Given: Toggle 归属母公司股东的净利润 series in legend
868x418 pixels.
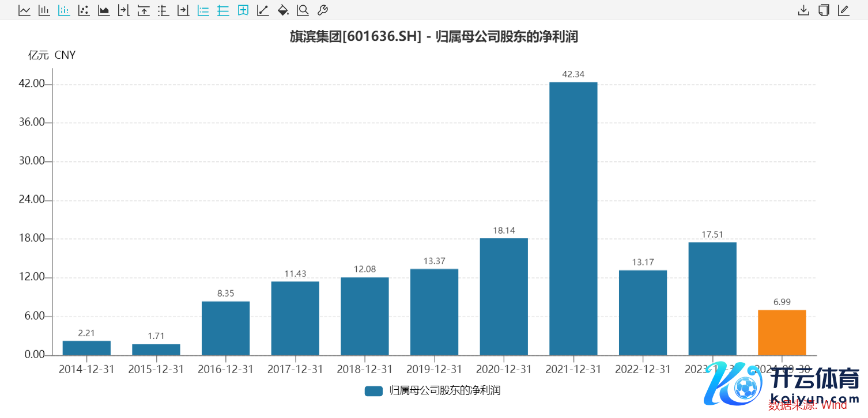Looking at the screenshot, I should click(x=433, y=391).
